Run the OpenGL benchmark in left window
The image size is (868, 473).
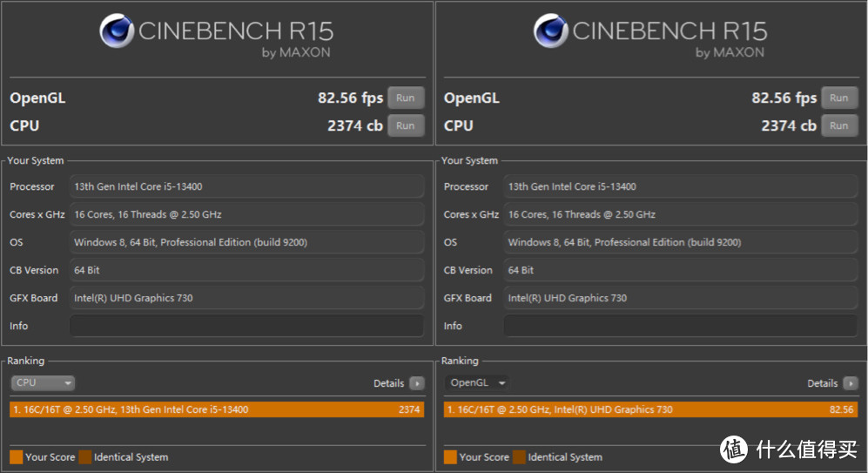point(406,98)
